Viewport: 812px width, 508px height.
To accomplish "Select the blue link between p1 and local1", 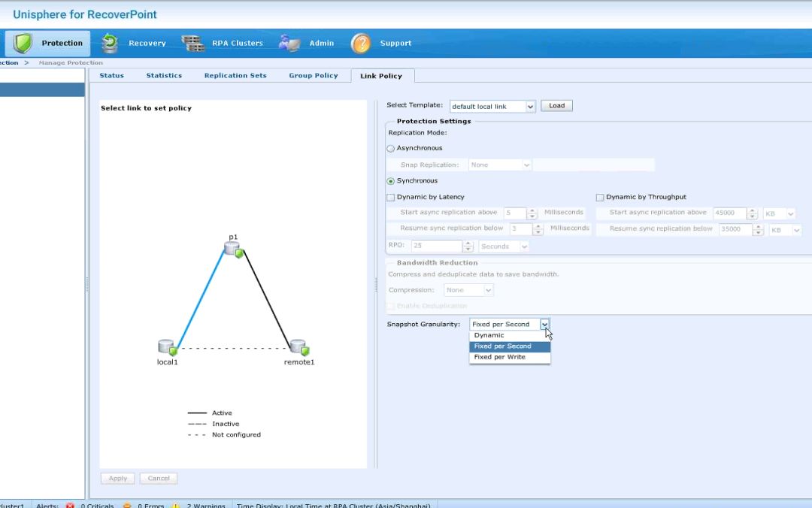I will coord(201,299).
